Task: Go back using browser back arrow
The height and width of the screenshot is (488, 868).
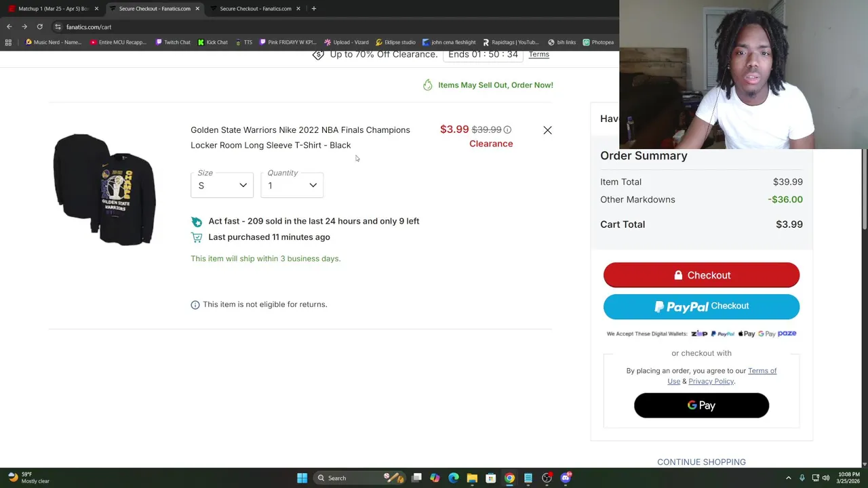Action: (9, 26)
